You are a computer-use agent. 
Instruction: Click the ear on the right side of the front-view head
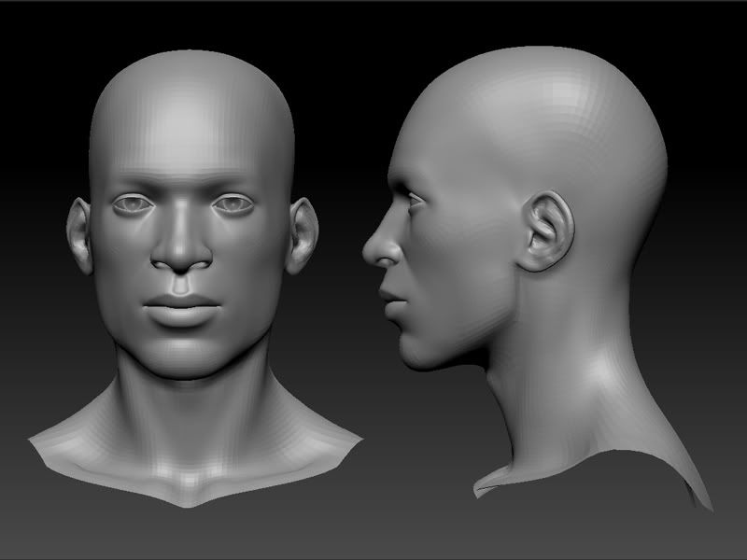coord(301,235)
